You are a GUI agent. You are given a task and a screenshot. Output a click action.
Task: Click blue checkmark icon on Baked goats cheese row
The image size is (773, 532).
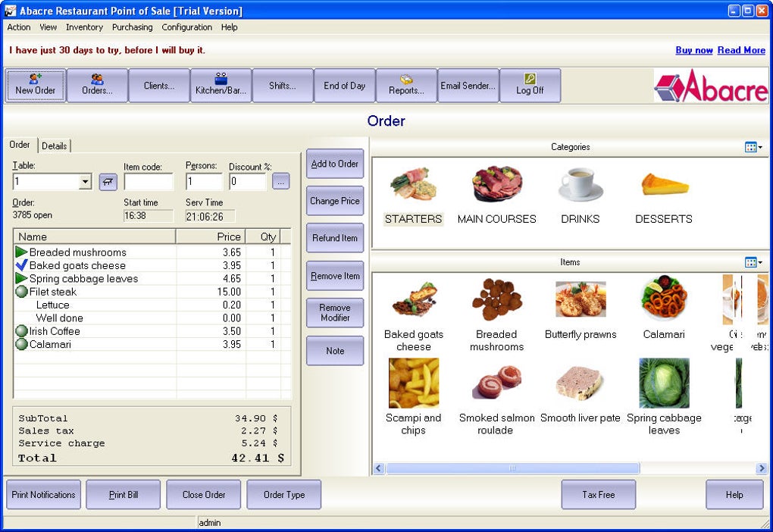click(x=21, y=265)
